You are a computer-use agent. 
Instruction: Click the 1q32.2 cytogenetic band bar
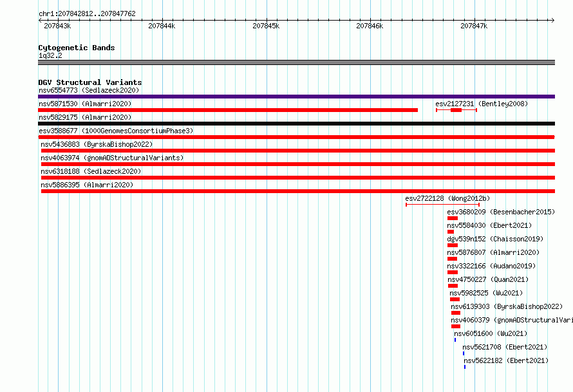coord(296,62)
